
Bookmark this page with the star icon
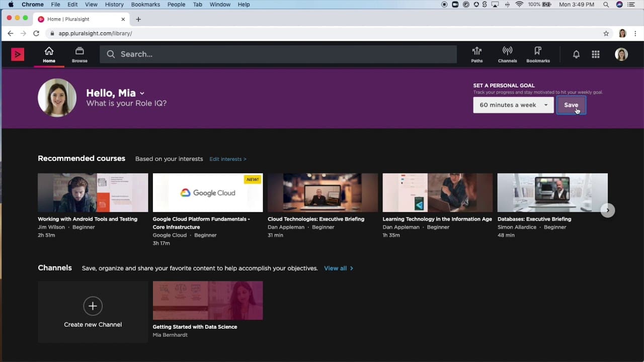tap(606, 33)
